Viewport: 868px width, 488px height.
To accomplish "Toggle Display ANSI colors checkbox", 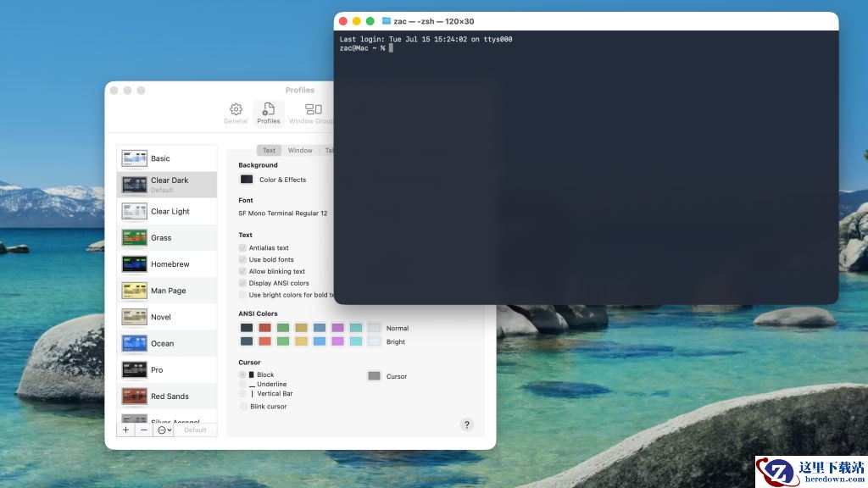I will tap(242, 283).
